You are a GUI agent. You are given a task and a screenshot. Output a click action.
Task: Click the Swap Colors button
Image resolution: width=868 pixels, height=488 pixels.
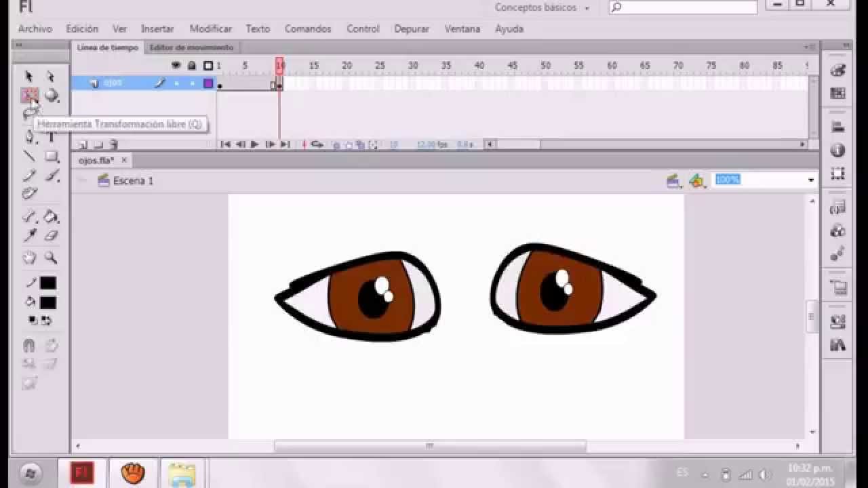click(x=46, y=320)
